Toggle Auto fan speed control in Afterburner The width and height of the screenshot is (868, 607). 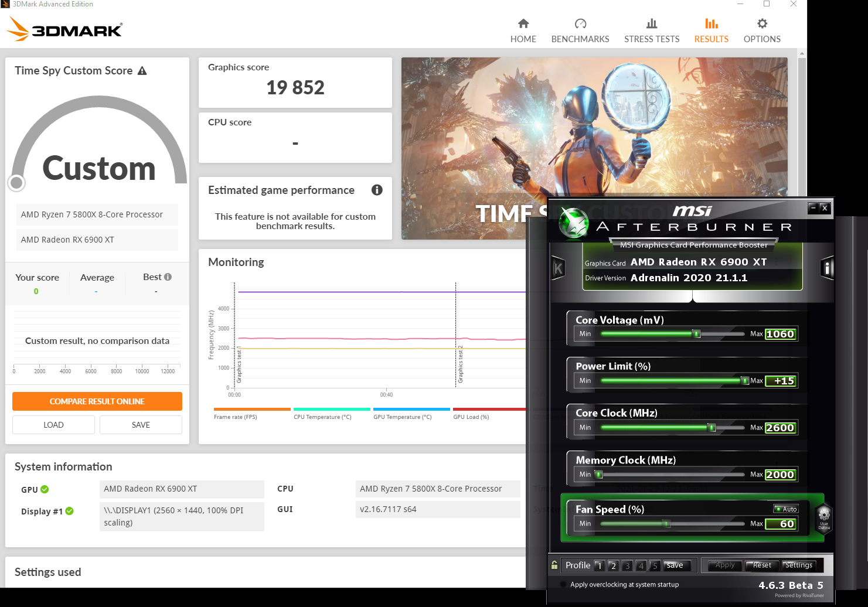[785, 509]
